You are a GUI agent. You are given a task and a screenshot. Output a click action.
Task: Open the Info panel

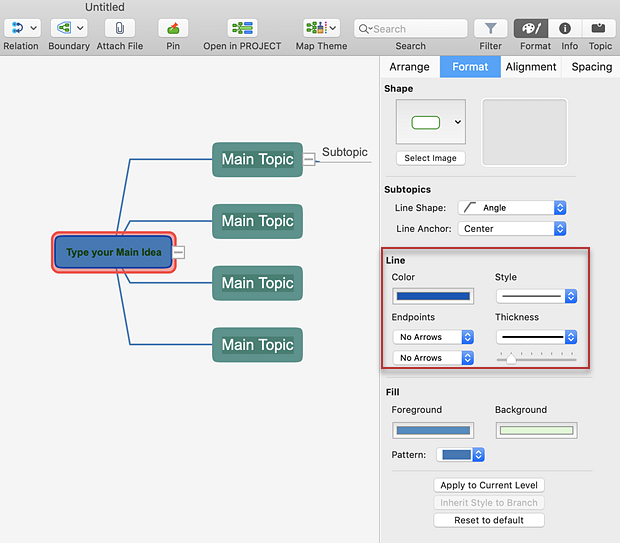565,29
